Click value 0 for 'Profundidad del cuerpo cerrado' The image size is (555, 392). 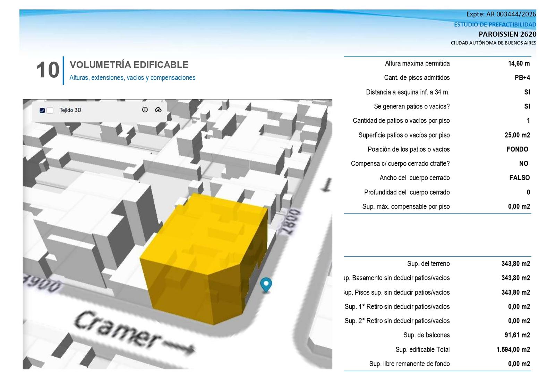pyautogui.click(x=528, y=192)
